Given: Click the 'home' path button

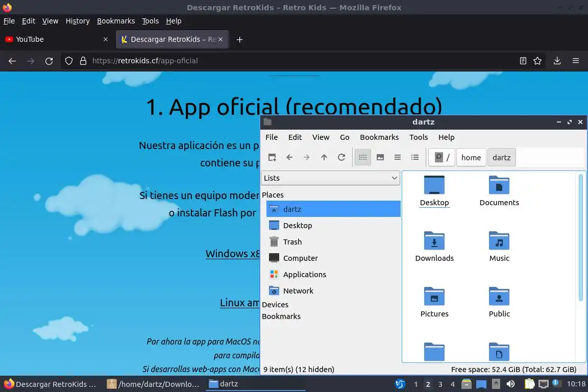Looking at the screenshot, I should coord(471,157).
